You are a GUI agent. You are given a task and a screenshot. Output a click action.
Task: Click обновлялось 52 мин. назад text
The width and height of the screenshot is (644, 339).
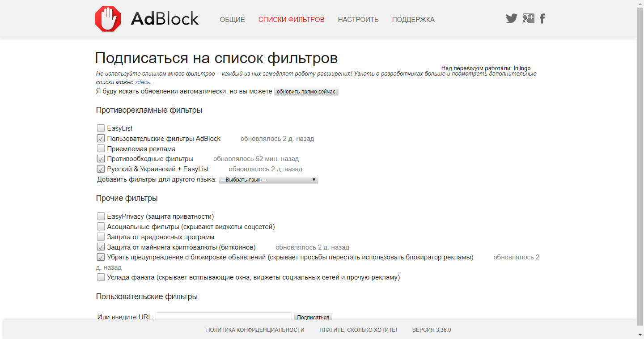[256, 159]
